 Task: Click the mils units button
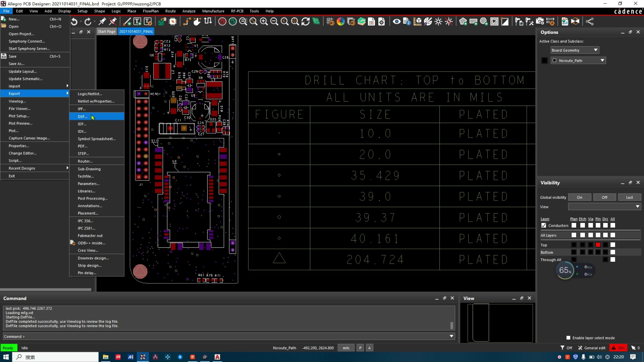coord(346,348)
